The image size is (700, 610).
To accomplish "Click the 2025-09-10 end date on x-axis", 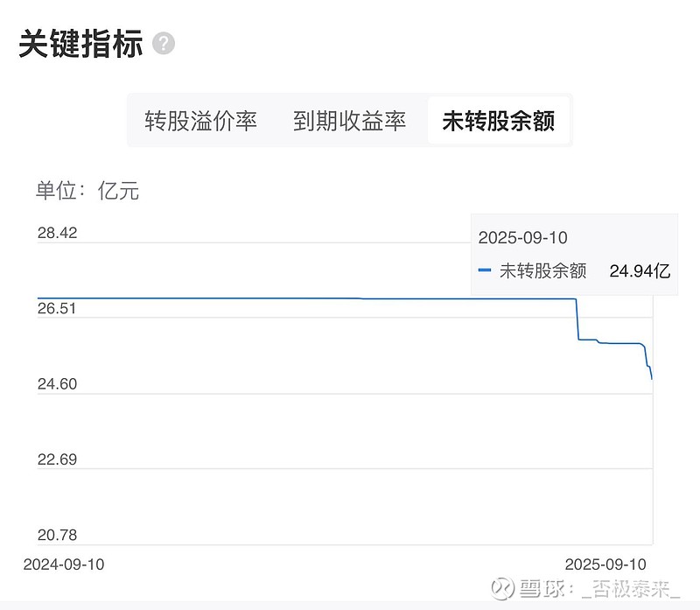I will point(605,564).
